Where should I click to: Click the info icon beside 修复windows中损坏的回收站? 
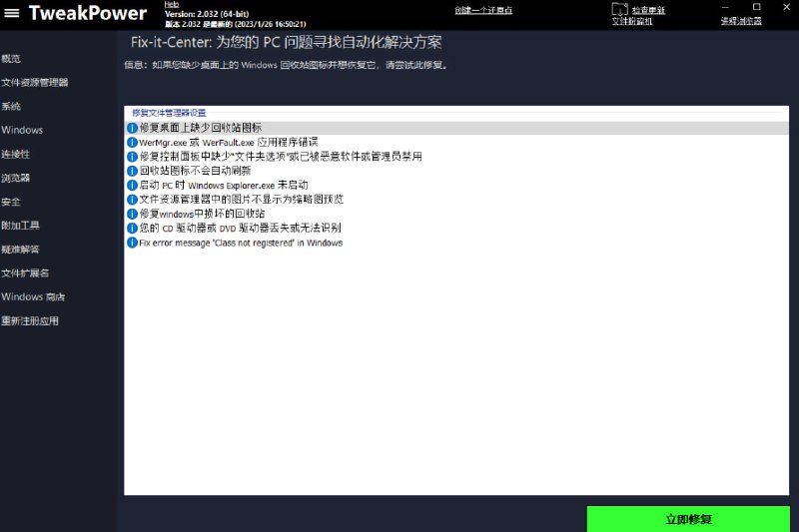pos(132,214)
